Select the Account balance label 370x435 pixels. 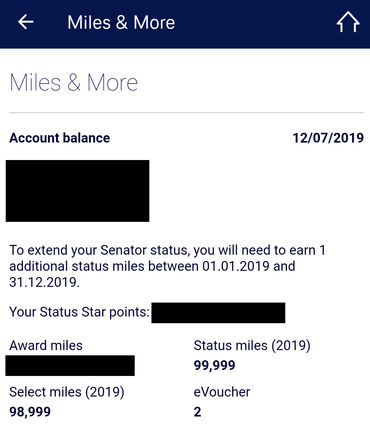[60, 138]
